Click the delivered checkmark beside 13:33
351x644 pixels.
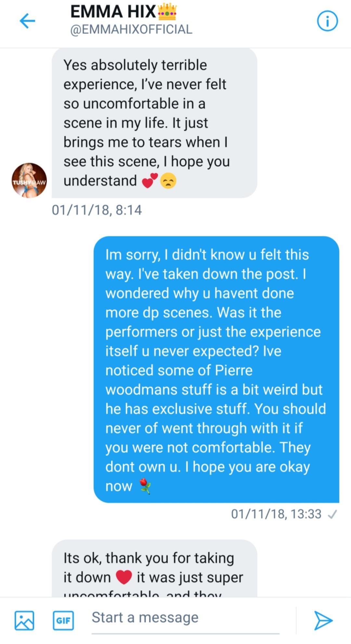point(332,514)
